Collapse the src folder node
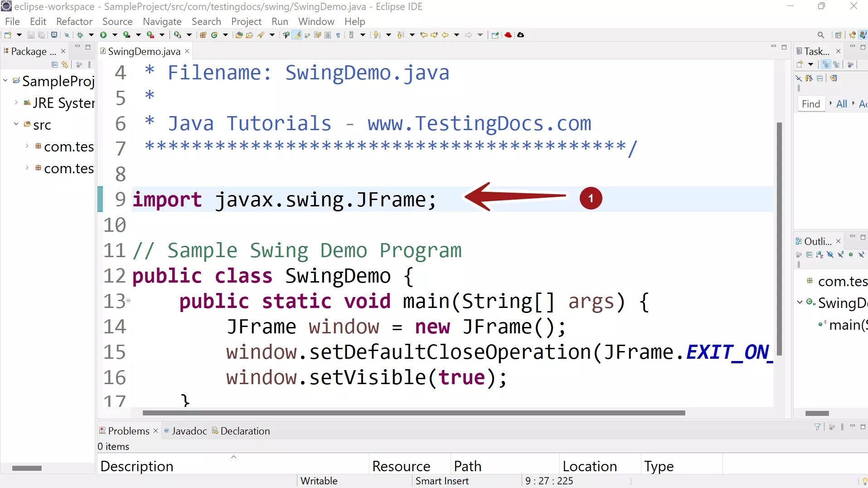Image resolution: width=868 pixels, height=488 pixels. coord(16,124)
